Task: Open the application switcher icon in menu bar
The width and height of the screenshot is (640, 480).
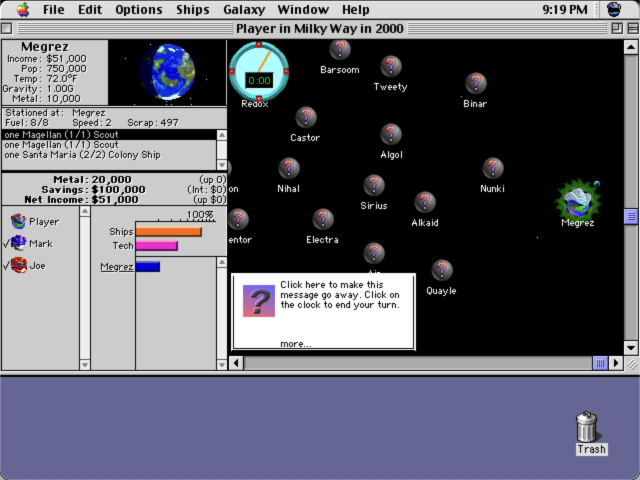Action: coord(614,9)
